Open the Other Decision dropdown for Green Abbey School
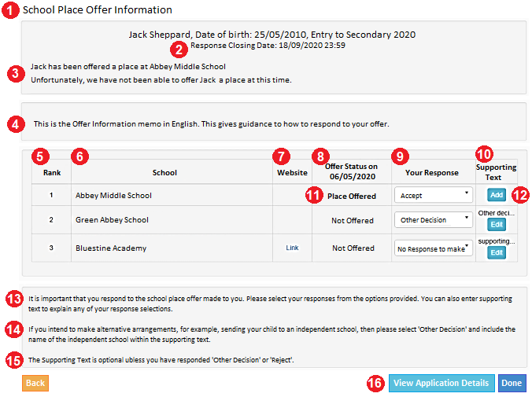Viewport: 532px width, 397px height. point(434,219)
